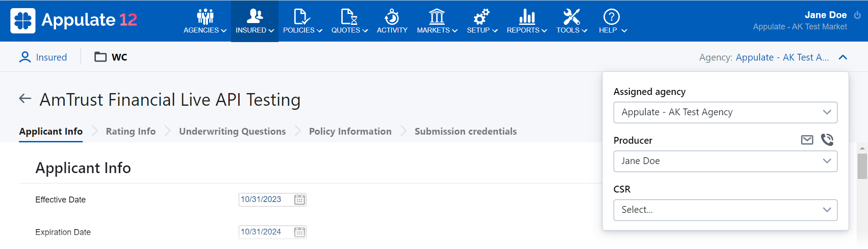The width and height of the screenshot is (868, 249).
Task: Click the Help question mark icon
Action: click(x=612, y=17)
